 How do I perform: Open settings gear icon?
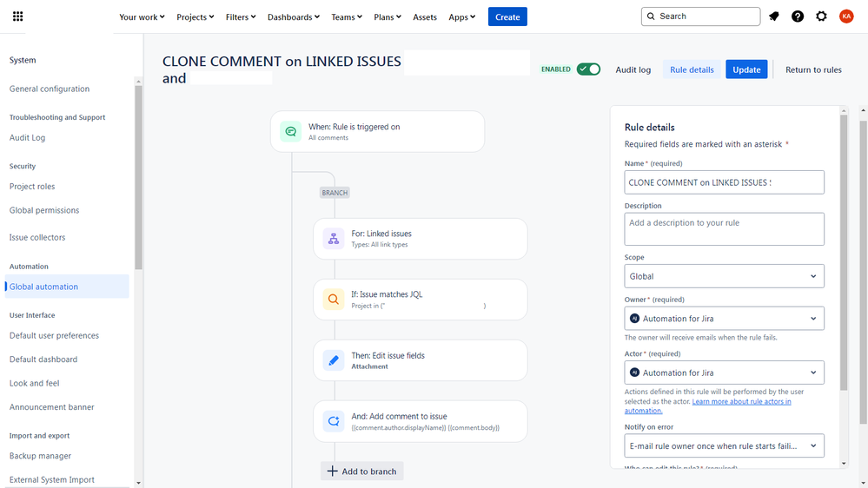click(821, 16)
